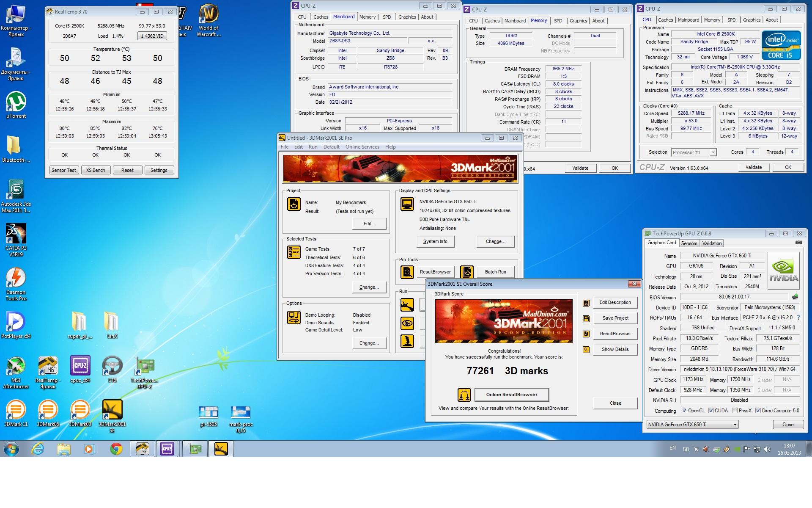Click the GPU-Z BIOS save chip icon
Image resolution: width=812 pixels, height=508 pixels.
[x=795, y=297]
